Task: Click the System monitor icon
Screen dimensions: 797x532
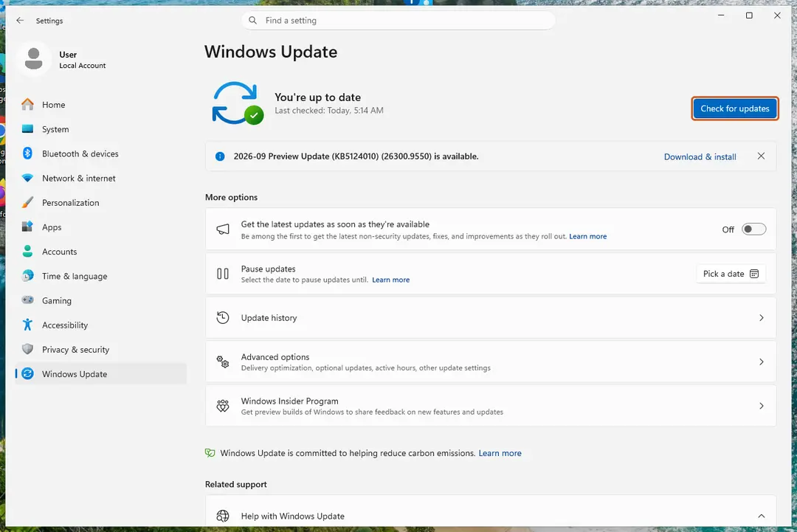Action: coord(27,129)
